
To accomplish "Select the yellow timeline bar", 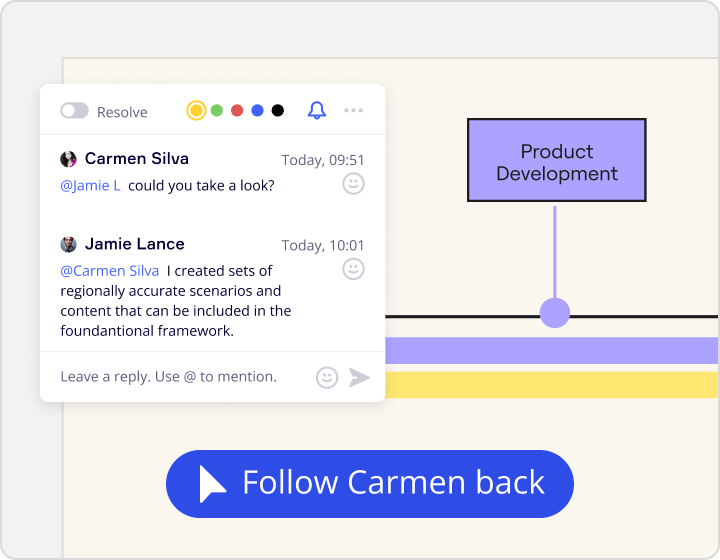I will pos(551,385).
